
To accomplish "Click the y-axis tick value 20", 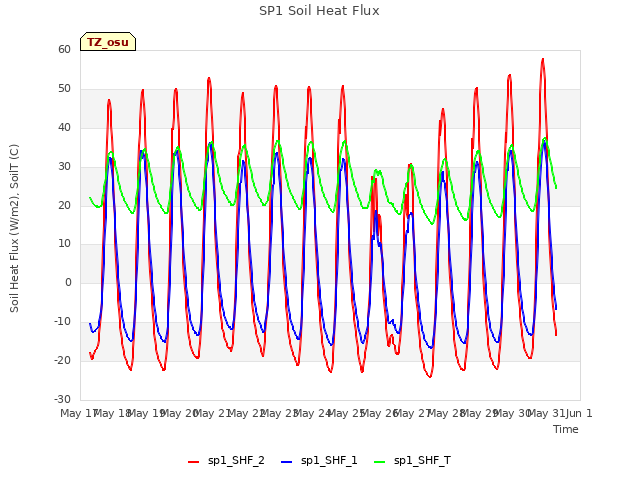I will [64, 205].
